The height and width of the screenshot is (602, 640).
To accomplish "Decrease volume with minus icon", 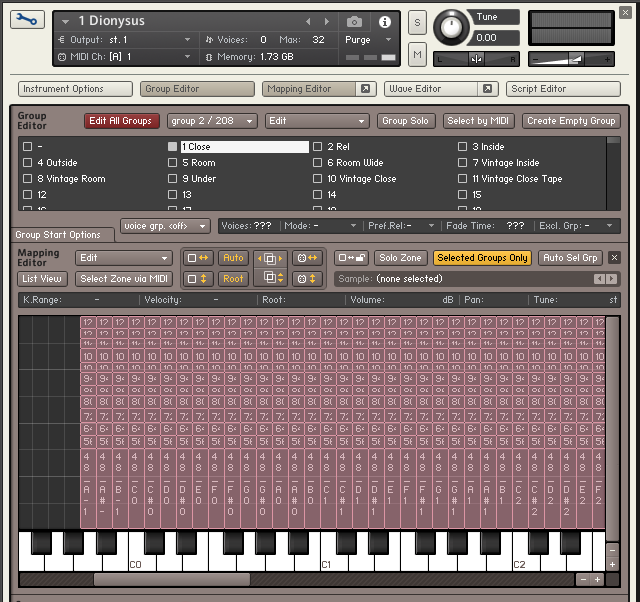I will (x=536, y=60).
